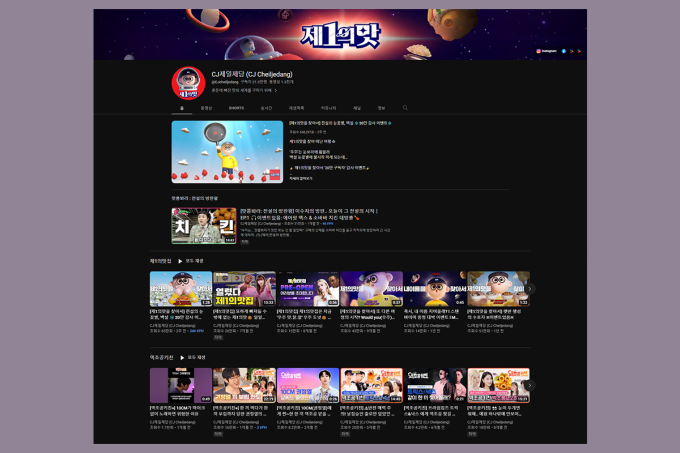This screenshot has height=453, width=680.
Task: Play all videos in the 역조공키친 section
Action: 193,358
